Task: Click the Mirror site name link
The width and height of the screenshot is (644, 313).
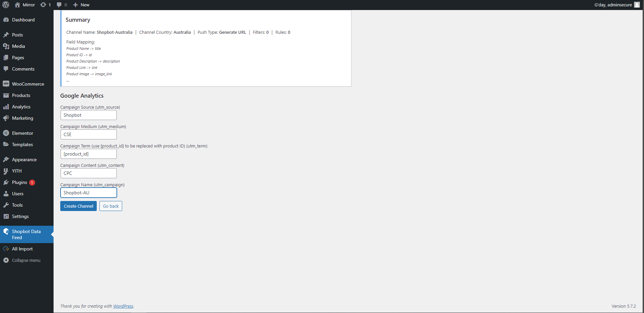Action: point(29,5)
